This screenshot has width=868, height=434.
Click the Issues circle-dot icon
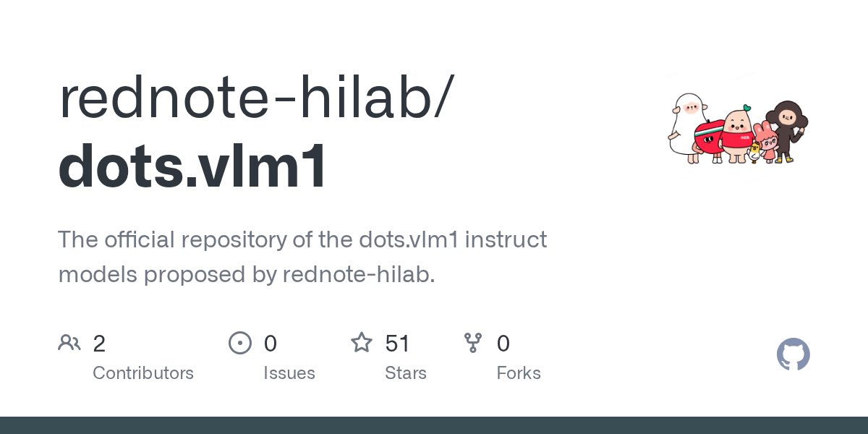coord(239,343)
